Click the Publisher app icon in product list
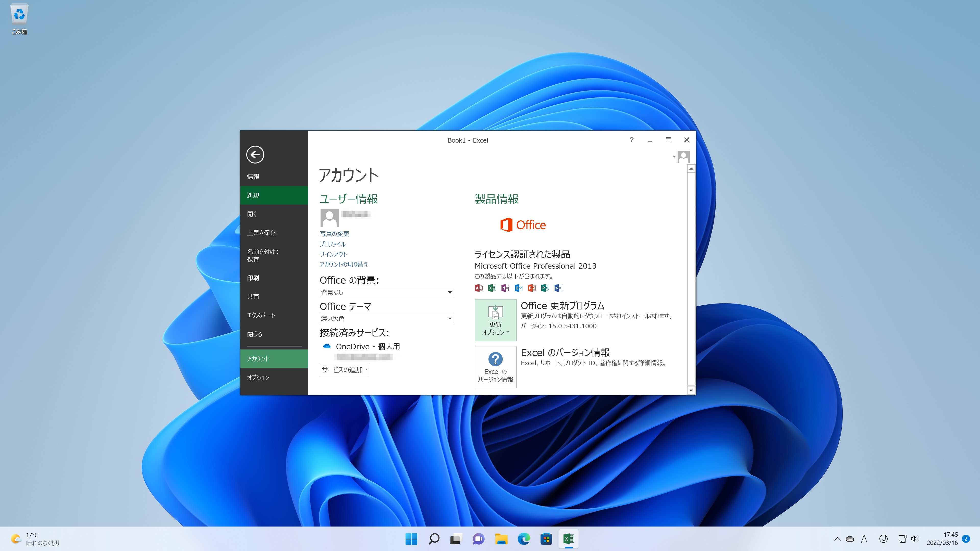980x551 pixels. pyautogui.click(x=545, y=288)
